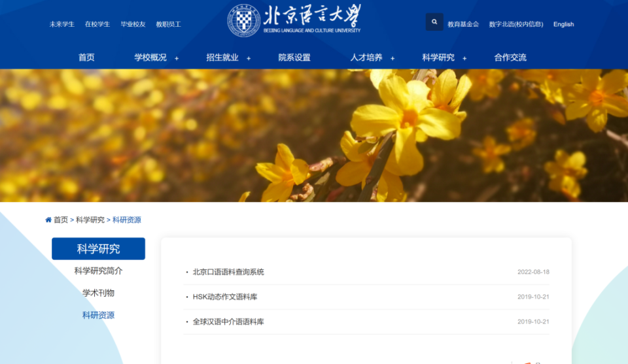The width and height of the screenshot is (628, 364).
Task: Click 首页 in the breadcrumb
Action: click(x=61, y=220)
